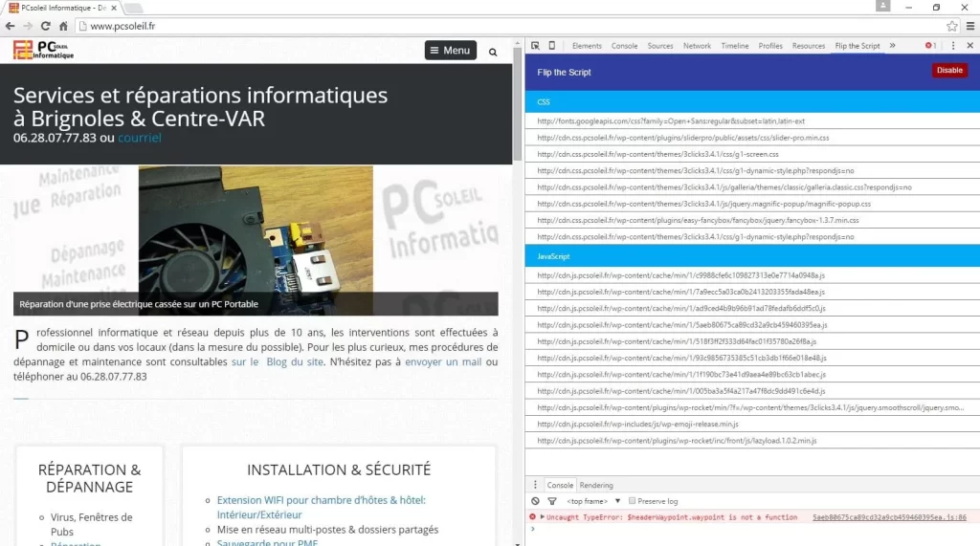Open the top frame context dropdown
Viewport: 980px width, 546px height.
click(593, 501)
